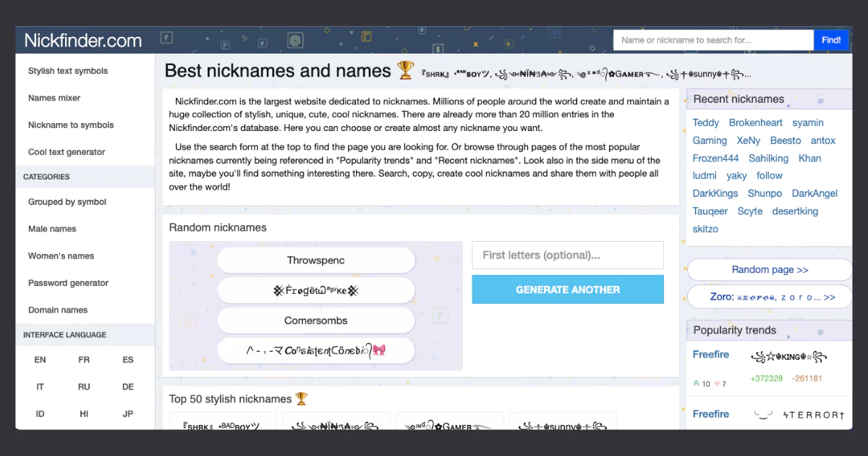Switch interface language to ES
The image size is (868, 456).
128,360
